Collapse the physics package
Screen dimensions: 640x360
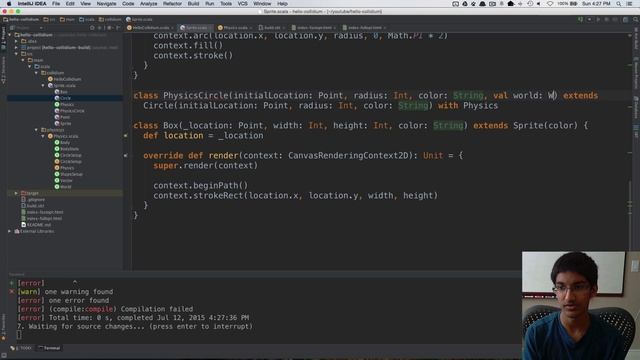(36, 130)
